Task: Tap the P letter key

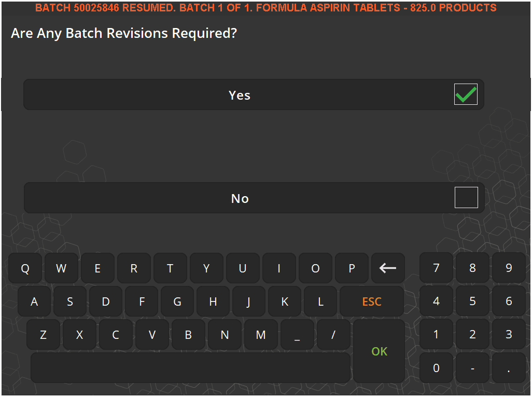Action: [352, 268]
